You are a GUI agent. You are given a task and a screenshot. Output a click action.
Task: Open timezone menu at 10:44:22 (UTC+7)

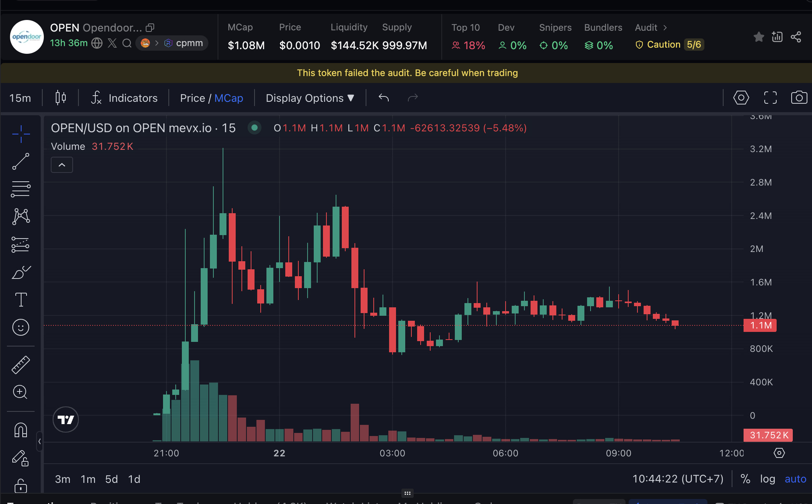tap(678, 479)
